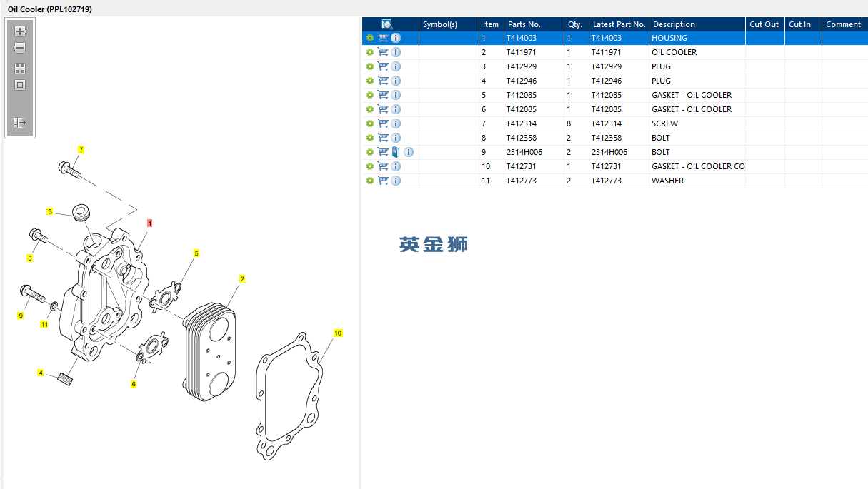Add SCREW T412314 to cart
The width and height of the screenshot is (868, 489).
(383, 123)
